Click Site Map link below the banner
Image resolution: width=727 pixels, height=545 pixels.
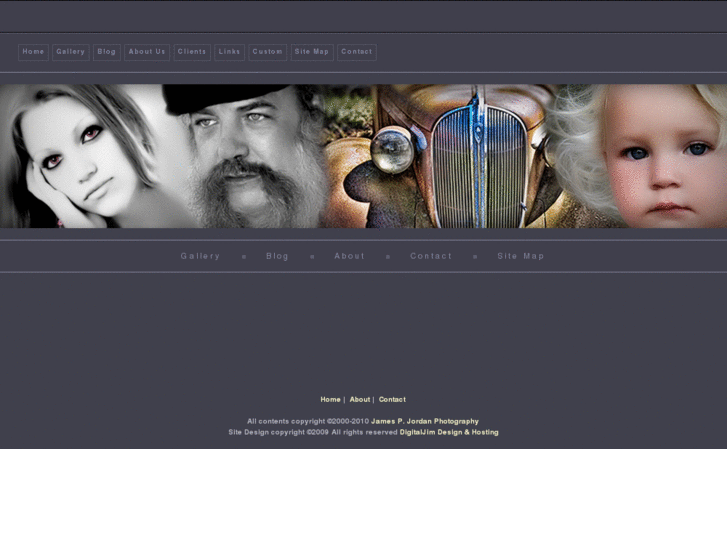pos(521,256)
